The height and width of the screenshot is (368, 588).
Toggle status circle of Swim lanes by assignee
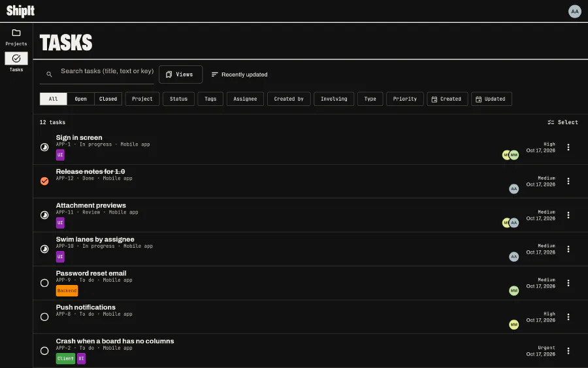[44, 249]
